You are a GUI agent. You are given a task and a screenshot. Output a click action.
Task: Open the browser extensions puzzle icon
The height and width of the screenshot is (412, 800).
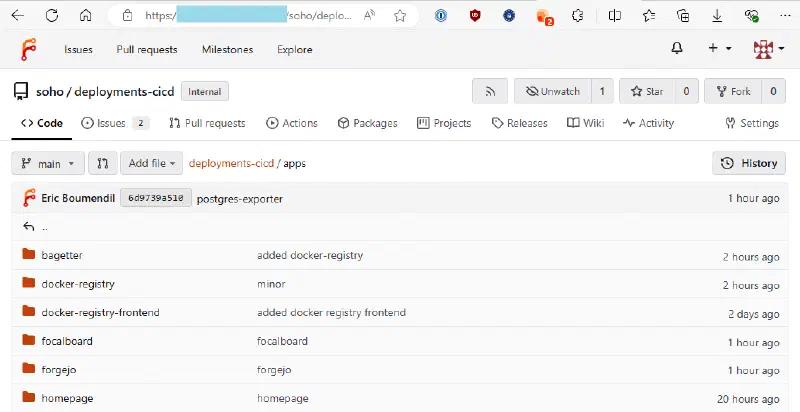point(578,16)
